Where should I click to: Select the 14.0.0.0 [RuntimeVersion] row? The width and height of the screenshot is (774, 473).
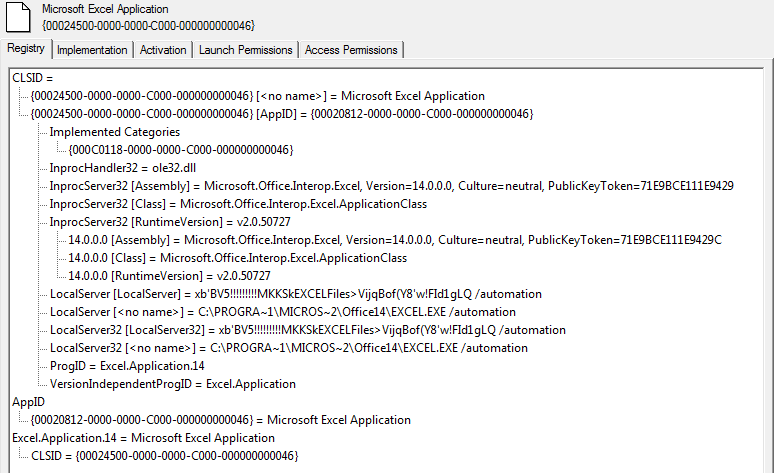coord(169,276)
